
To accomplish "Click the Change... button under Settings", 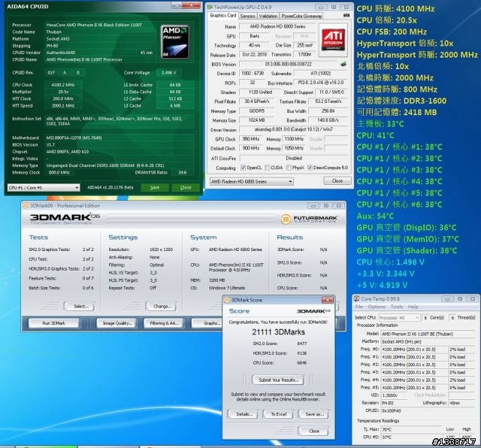I will point(162,306).
